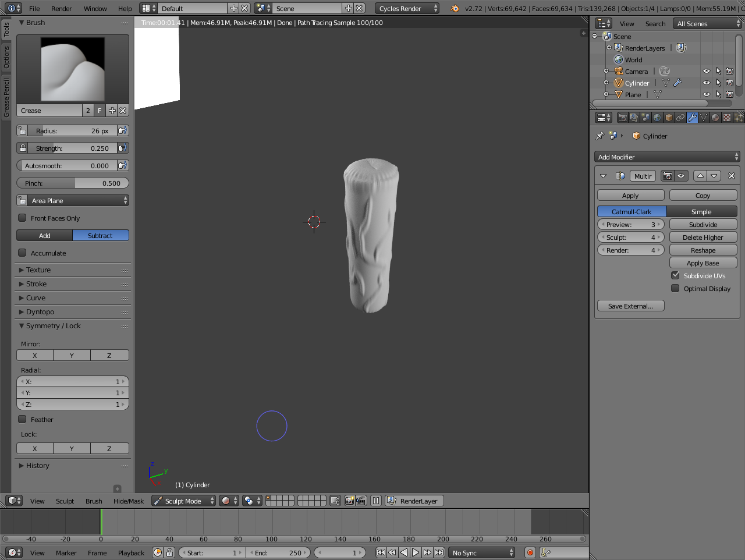Click the Blender logo in header
The height and width of the screenshot is (560, 745).
coord(455,8)
